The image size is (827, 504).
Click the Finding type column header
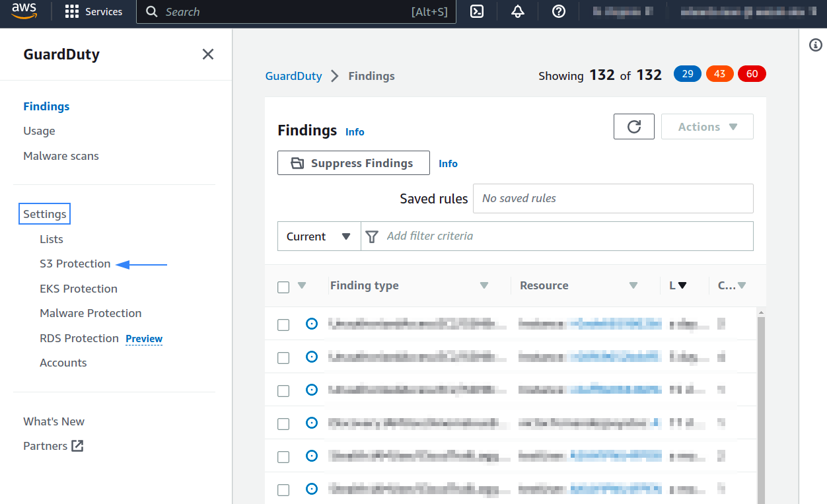pos(364,285)
